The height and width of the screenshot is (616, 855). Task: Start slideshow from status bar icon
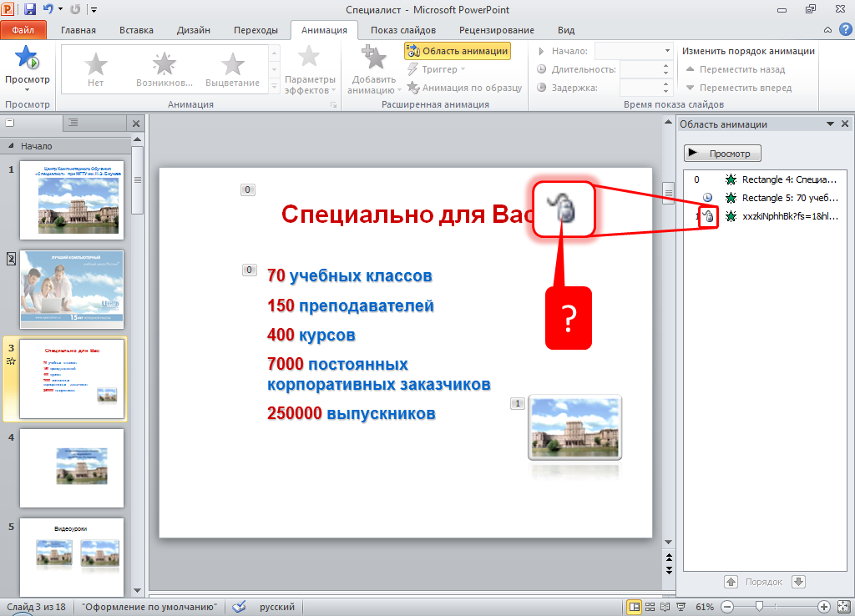point(680,606)
